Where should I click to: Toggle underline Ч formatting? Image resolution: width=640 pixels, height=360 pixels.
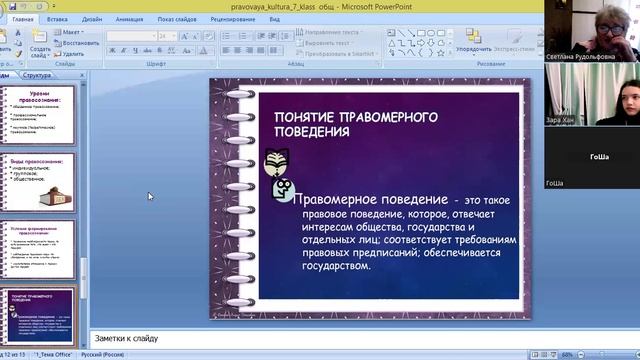point(135,51)
